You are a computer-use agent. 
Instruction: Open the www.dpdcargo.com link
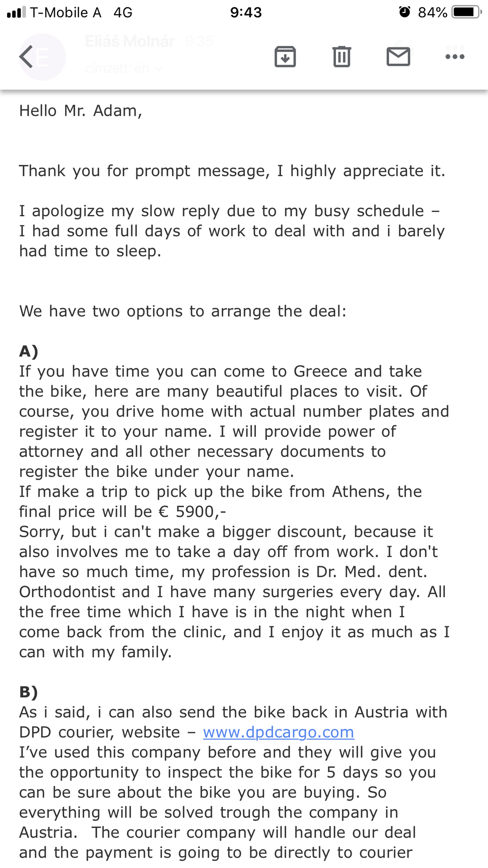(x=279, y=732)
